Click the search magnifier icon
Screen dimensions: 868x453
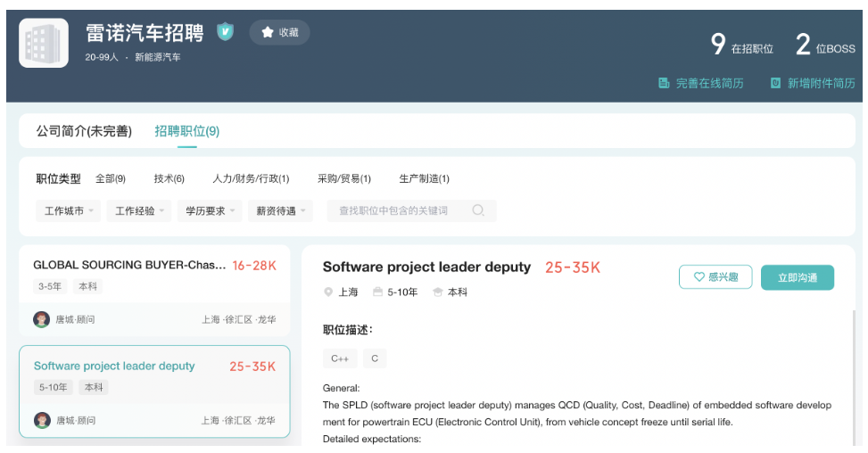(478, 210)
